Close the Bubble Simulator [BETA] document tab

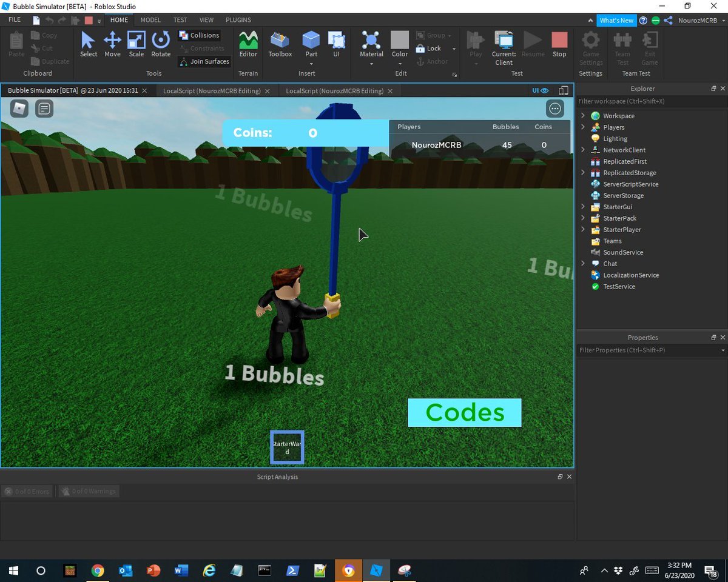coord(144,91)
